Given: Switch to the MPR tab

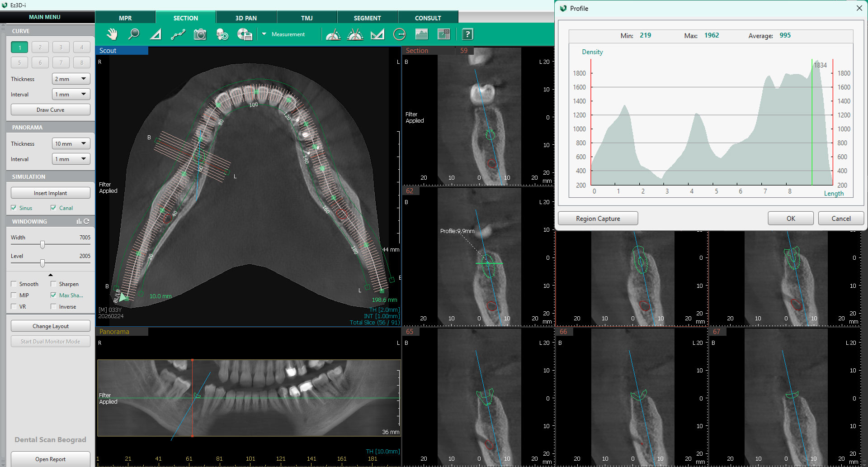Looking at the screenshot, I should pos(125,18).
